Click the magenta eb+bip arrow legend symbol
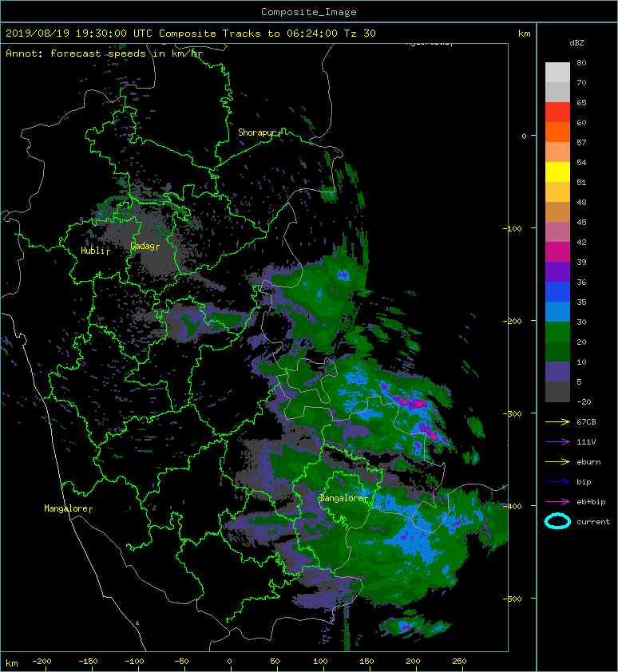Screen dimensions: 618x672 pyautogui.click(x=557, y=502)
